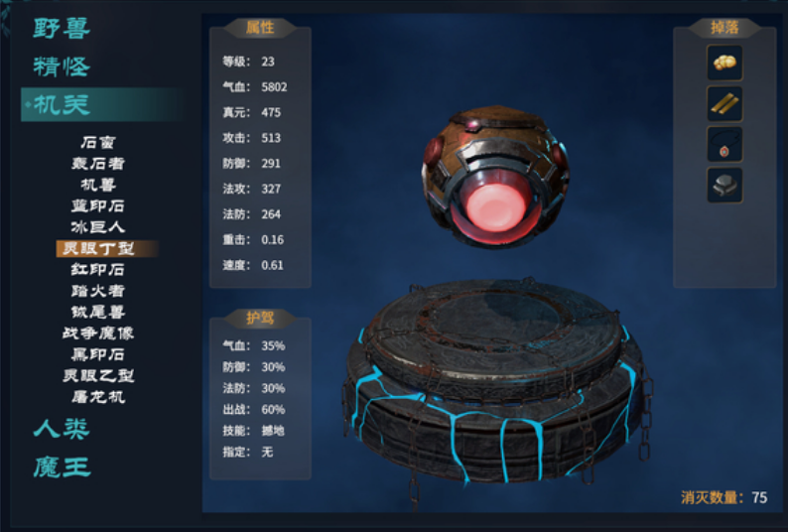Select 石窗 in the list
Image resolution: width=788 pixels, height=532 pixels.
(98, 142)
